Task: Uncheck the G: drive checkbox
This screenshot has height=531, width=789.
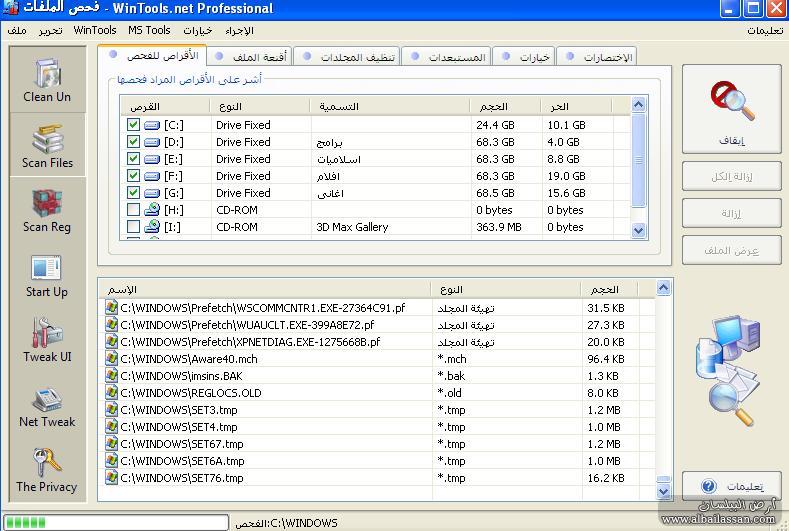Action: pyautogui.click(x=133, y=193)
